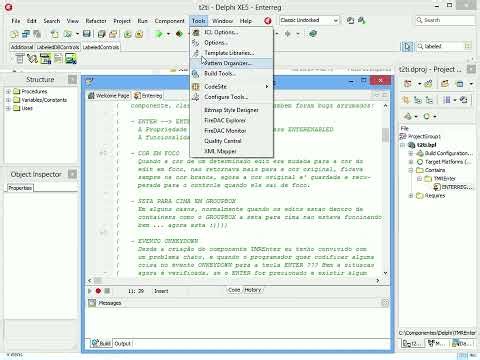
Task: Open the Window menu
Action: tap(223, 21)
